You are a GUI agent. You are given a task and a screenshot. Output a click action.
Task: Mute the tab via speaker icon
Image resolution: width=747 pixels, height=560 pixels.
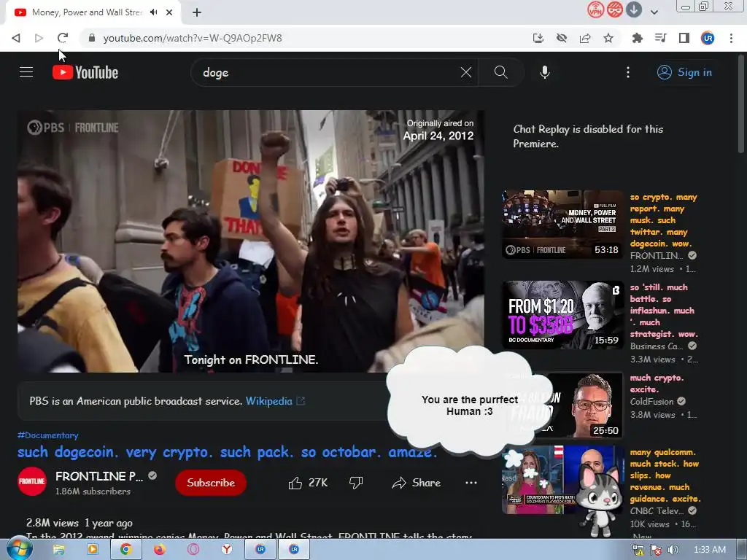(153, 12)
